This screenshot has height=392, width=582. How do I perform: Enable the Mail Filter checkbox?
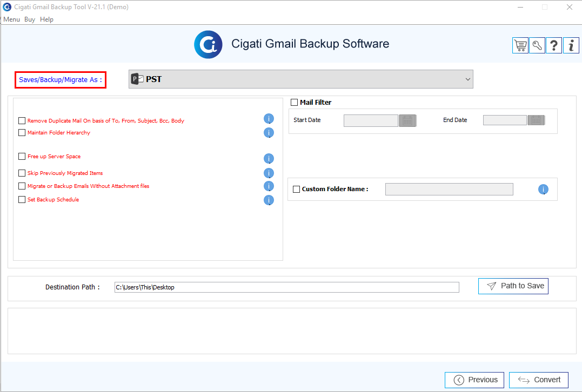point(295,102)
